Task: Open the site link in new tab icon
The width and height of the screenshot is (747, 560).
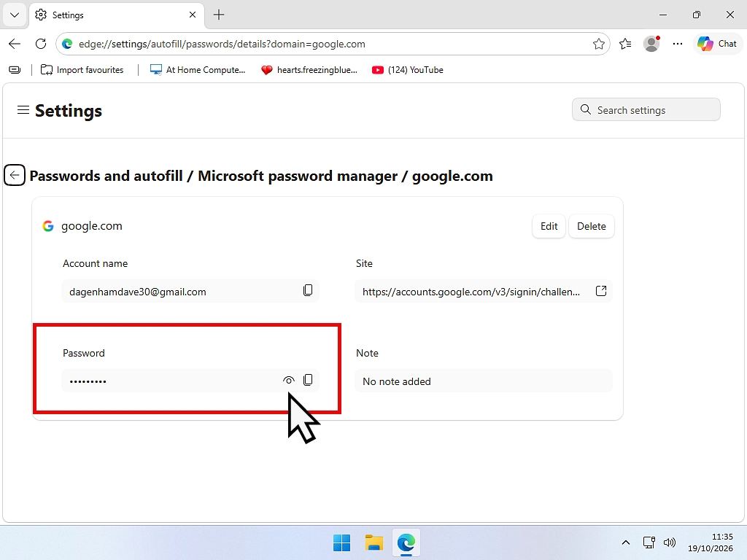Action: (x=601, y=291)
